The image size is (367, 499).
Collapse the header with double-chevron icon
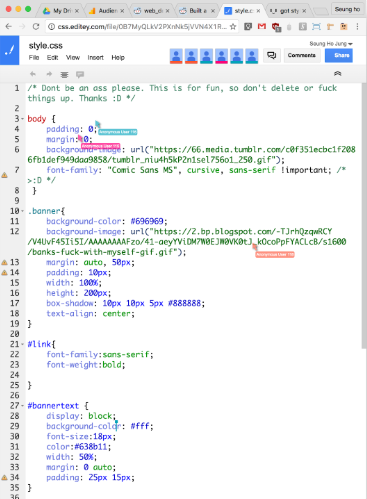[337, 74]
